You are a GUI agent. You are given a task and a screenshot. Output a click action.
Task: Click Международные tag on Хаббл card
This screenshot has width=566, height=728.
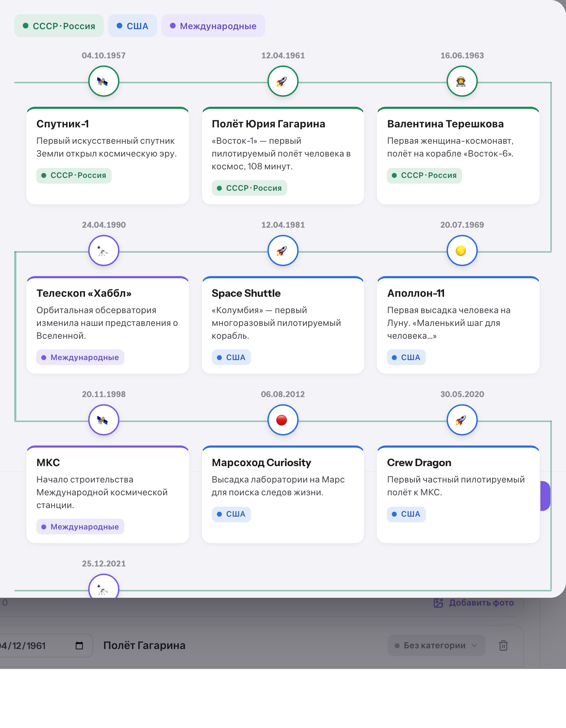80,358
